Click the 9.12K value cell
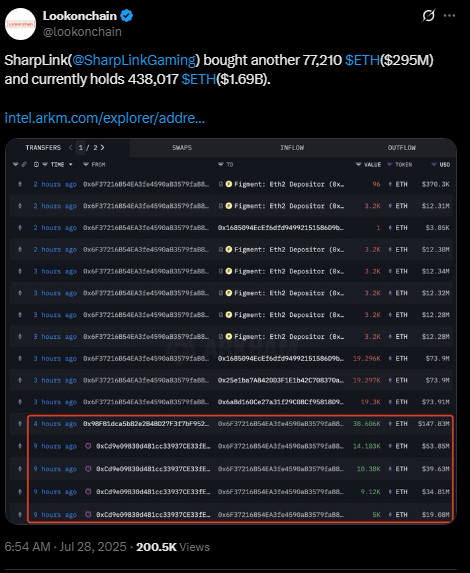The width and height of the screenshot is (470, 573). [x=371, y=492]
